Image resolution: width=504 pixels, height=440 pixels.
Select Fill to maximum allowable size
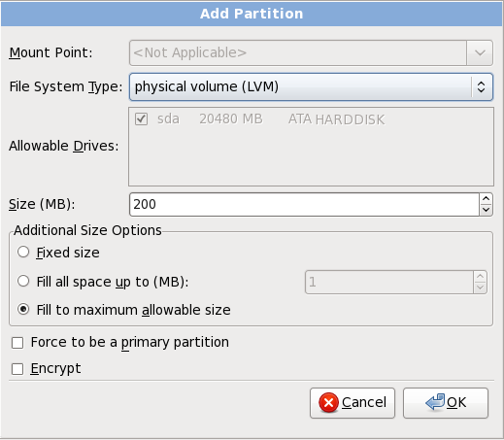pos(23,309)
